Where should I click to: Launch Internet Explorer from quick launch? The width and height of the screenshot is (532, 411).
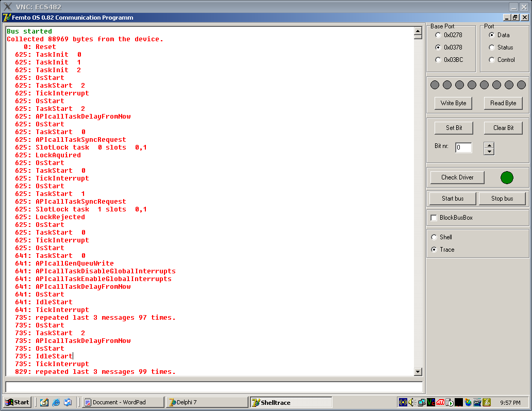pos(56,403)
